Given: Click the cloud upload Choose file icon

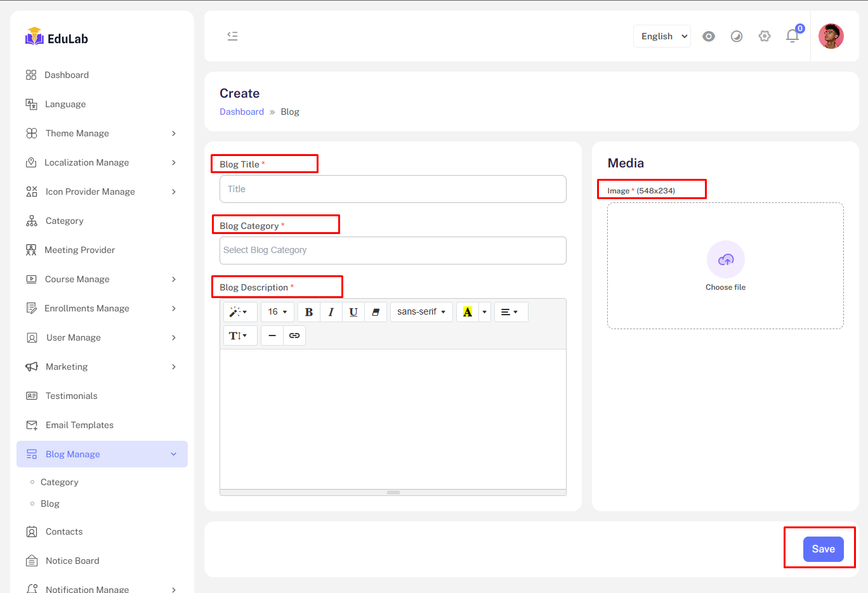Looking at the screenshot, I should (725, 259).
